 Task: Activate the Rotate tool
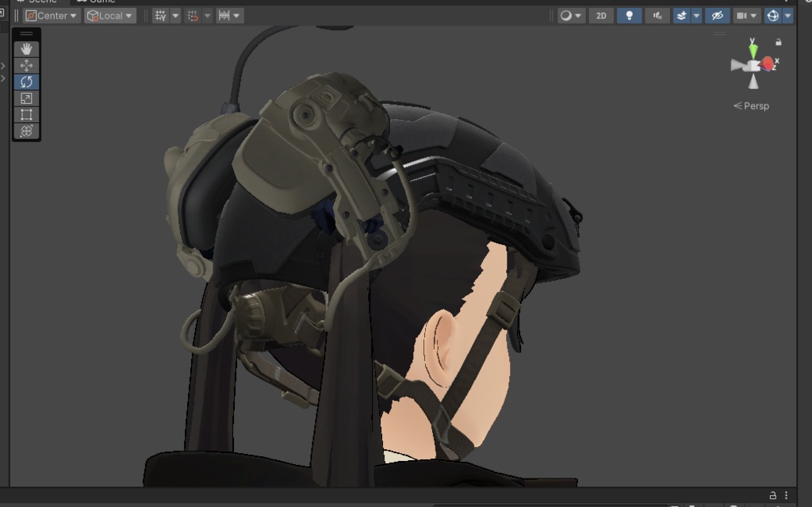pos(26,82)
